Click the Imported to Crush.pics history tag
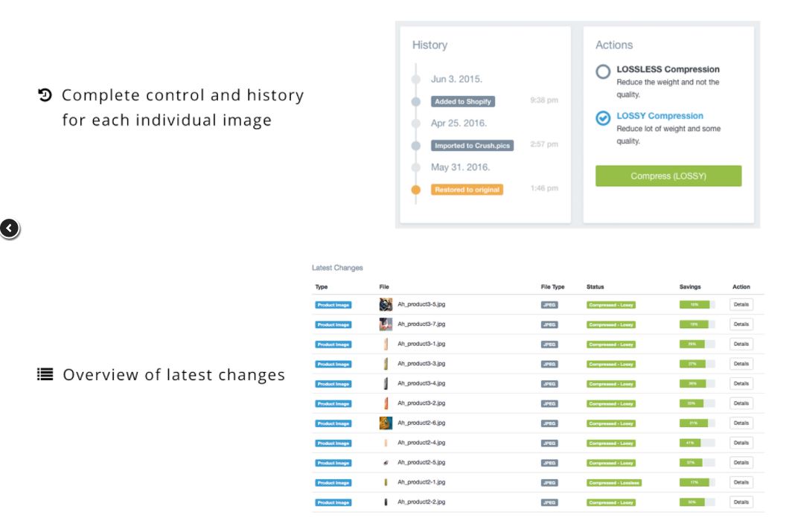Screen dimensions: 792x532 [x=472, y=145]
